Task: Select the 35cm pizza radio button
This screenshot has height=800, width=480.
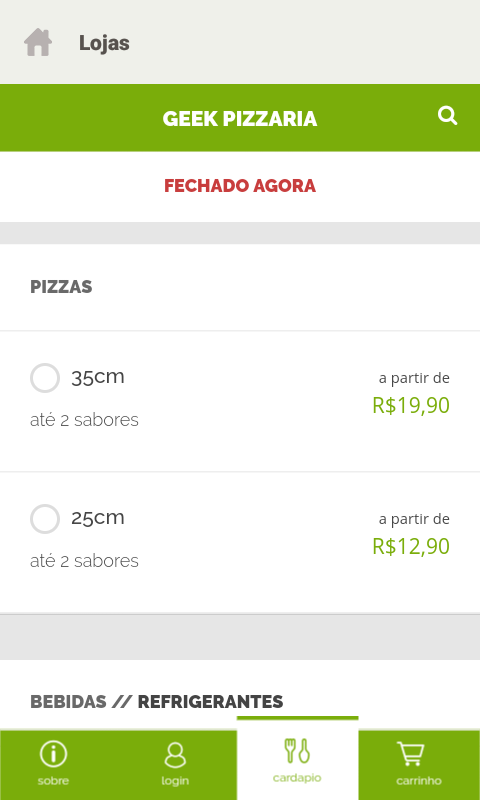Action: [45, 378]
